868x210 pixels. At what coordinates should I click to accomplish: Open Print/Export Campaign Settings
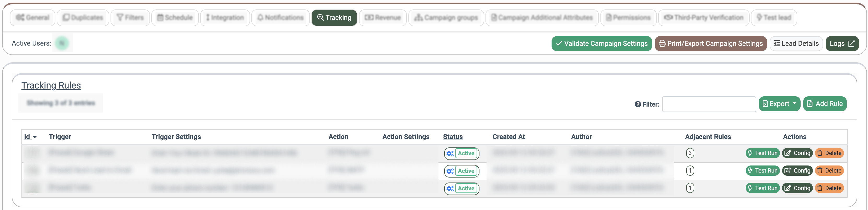click(x=711, y=43)
